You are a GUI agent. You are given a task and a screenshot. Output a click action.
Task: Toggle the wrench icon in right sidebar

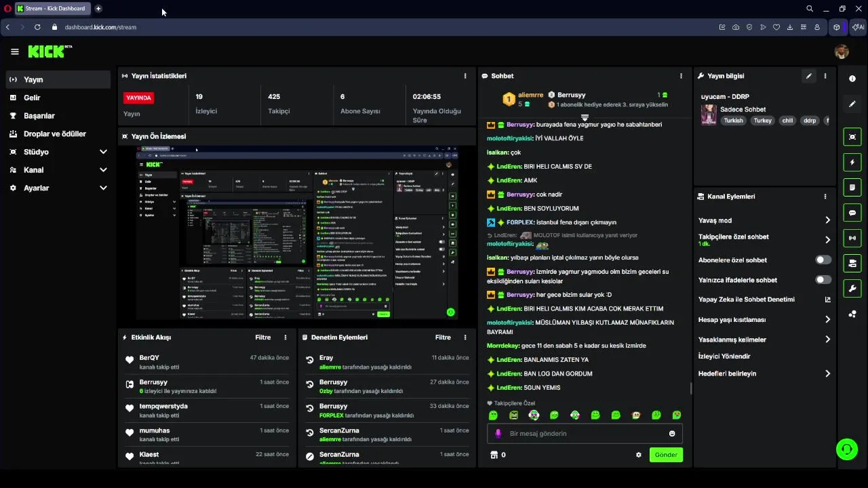[852, 288]
